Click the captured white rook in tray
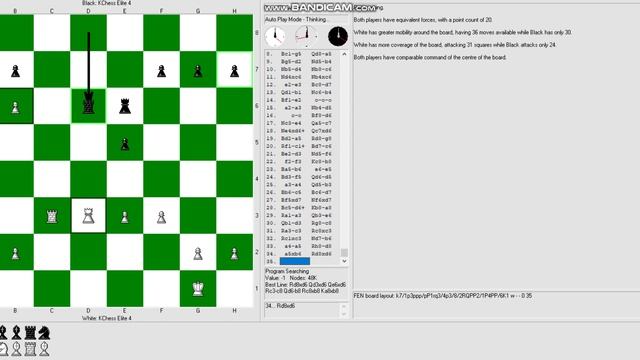Image resolution: width=640 pixels, height=360 pixels. (30, 349)
